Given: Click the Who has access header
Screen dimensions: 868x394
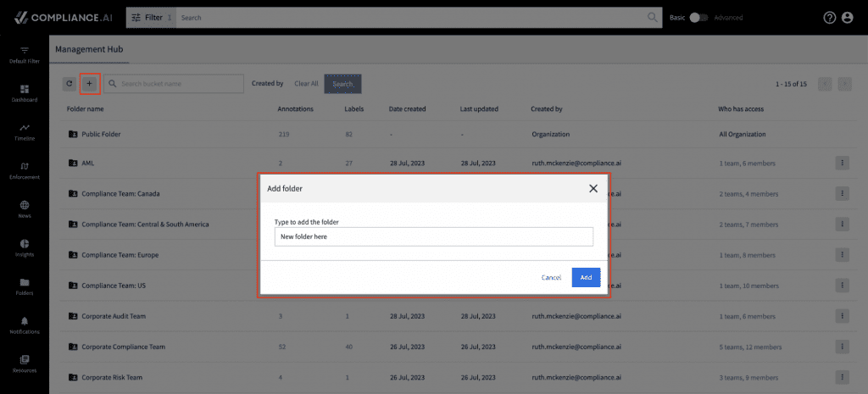Looking at the screenshot, I should [x=741, y=109].
